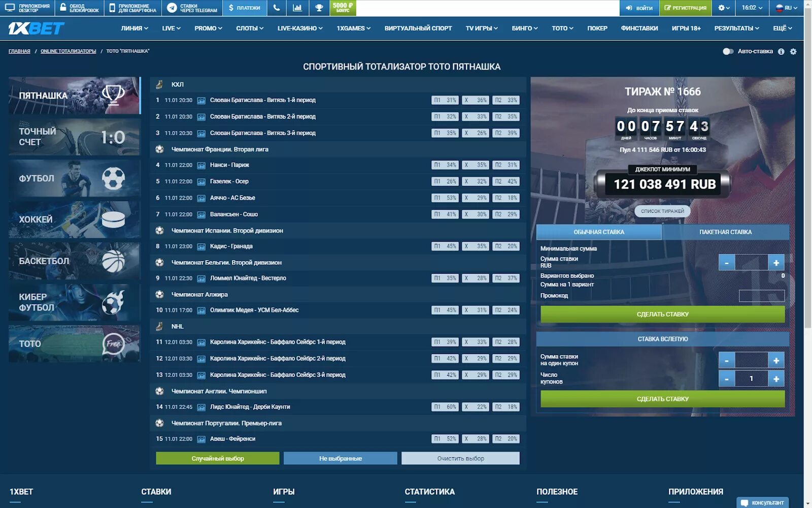Open the desktop applications shortcut

[27, 8]
